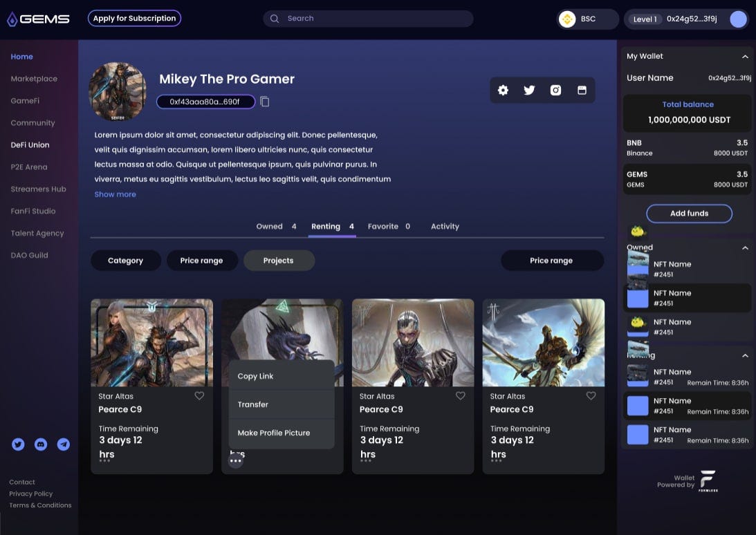Viewport: 756px width, 535px height.
Task: Open profile Twitter icon near settings
Action: point(529,90)
